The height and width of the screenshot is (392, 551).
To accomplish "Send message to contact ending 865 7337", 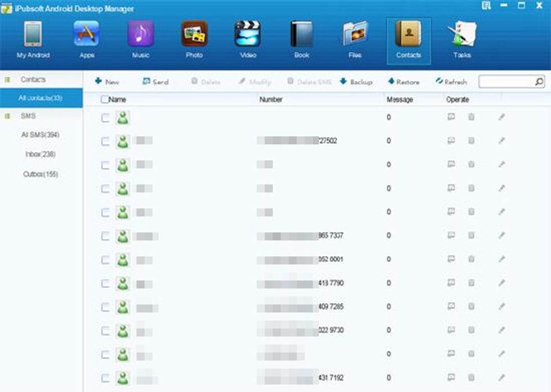I will (x=451, y=235).
